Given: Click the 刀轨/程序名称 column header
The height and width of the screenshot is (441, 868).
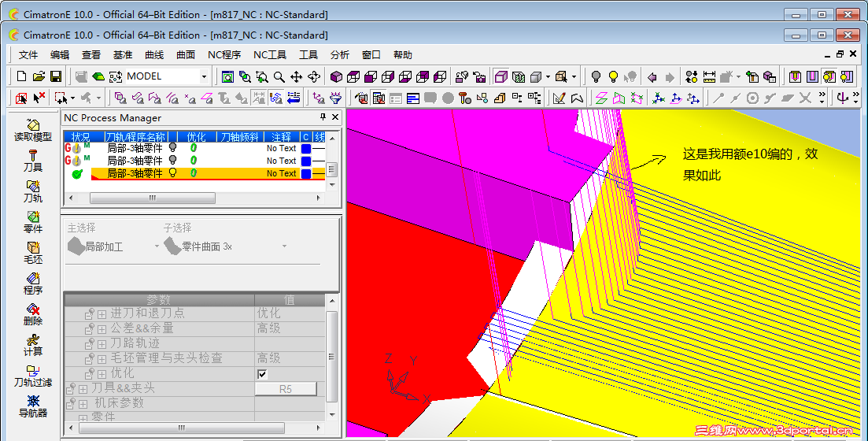Looking at the screenshot, I should point(136,137).
